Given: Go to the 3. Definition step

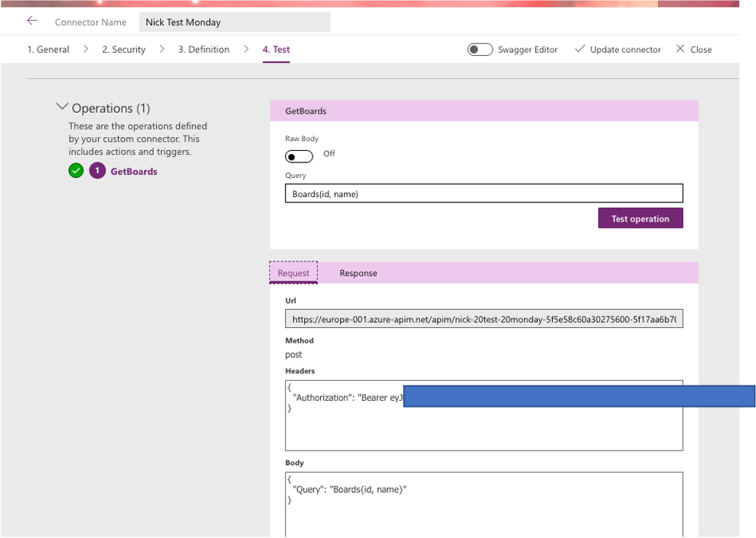Looking at the screenshot, I should coord(204,49).
